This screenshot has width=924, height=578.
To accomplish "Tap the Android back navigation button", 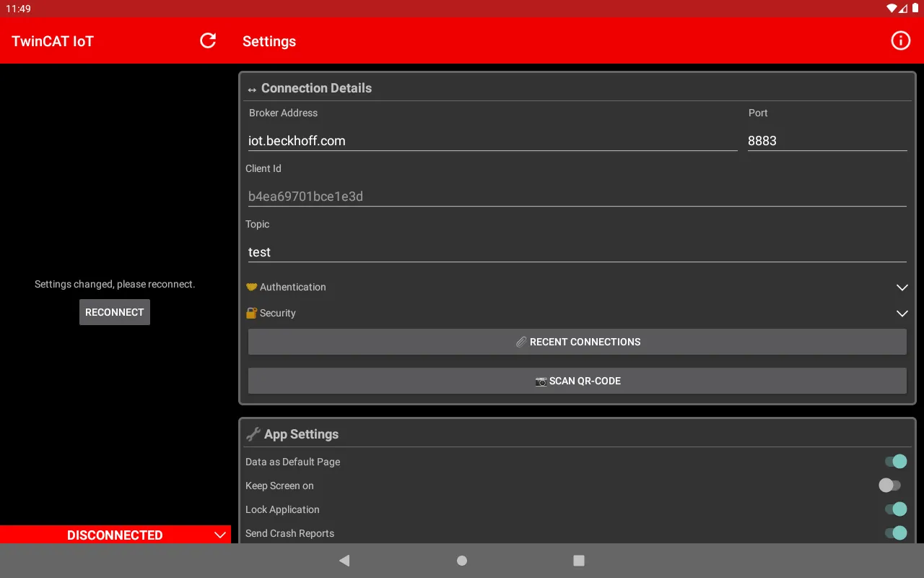I will pos(344,561).
